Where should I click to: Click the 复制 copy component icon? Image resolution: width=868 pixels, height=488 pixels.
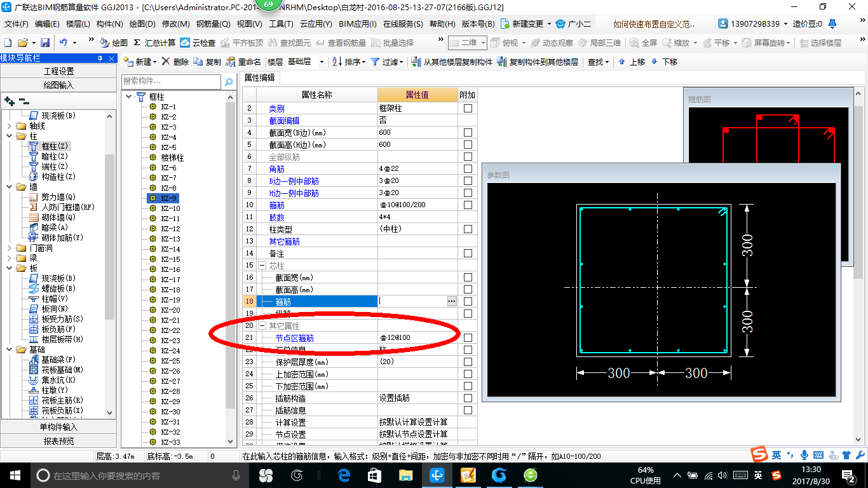pos(207,62)
